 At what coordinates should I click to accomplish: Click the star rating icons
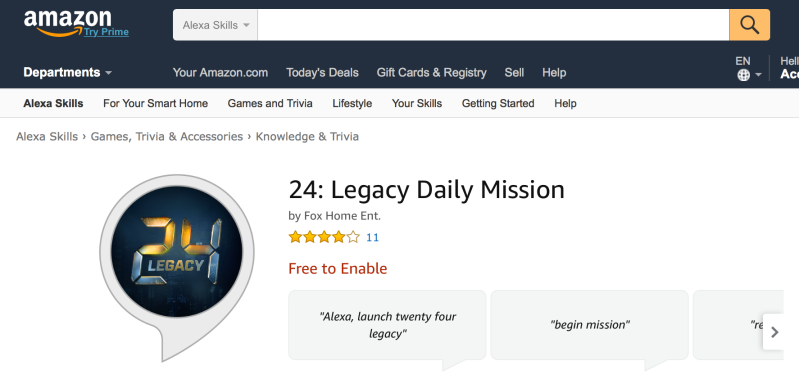[324, 237]
